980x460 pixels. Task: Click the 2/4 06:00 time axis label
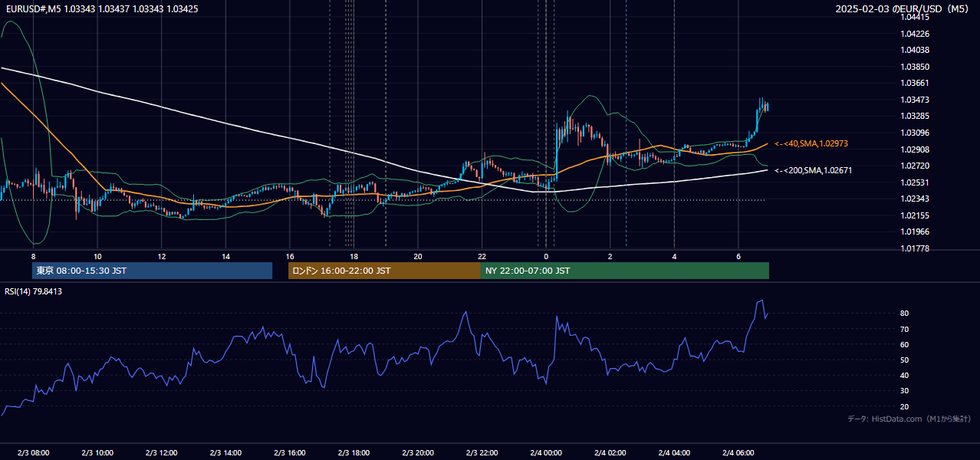coord(738,452)
